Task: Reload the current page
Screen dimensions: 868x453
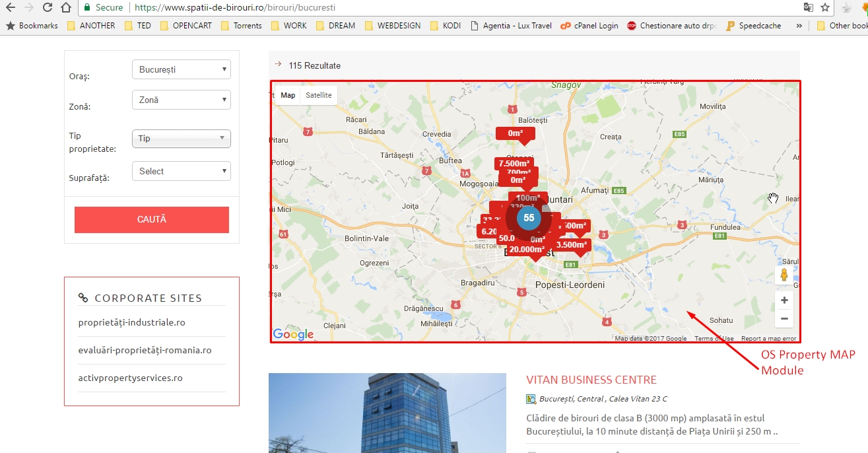Action: [x=47, y=8]
